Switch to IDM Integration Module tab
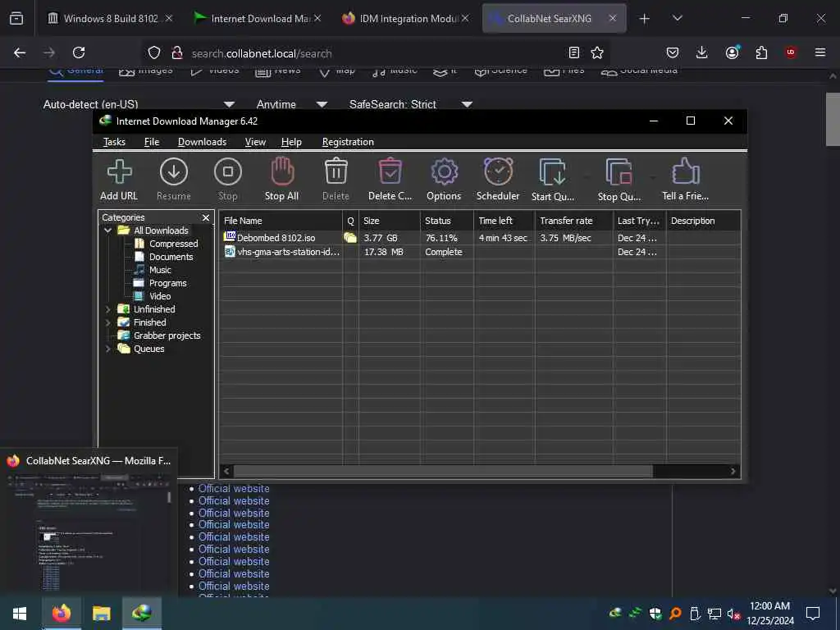 click(404, 19)
